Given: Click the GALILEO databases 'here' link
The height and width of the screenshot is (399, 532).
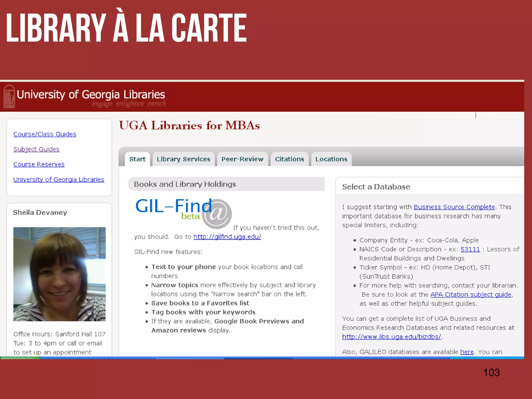Looking at the screenshot, I should [x=467, y=352].
